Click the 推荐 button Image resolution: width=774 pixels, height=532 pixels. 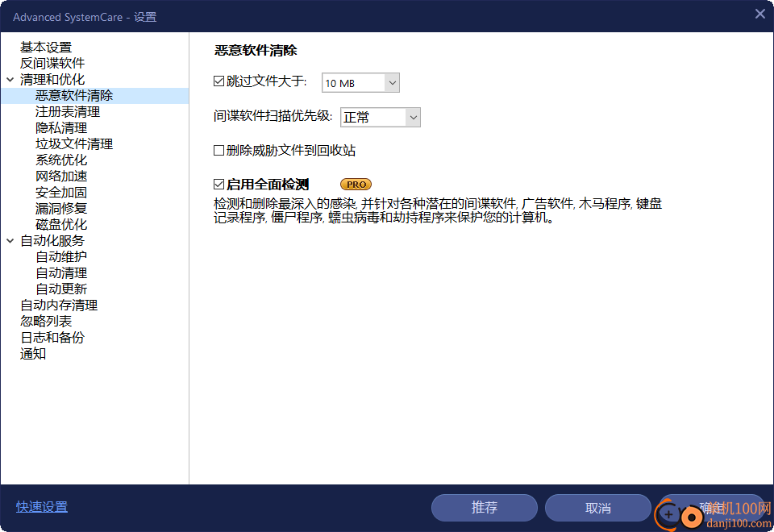point(485,508)
